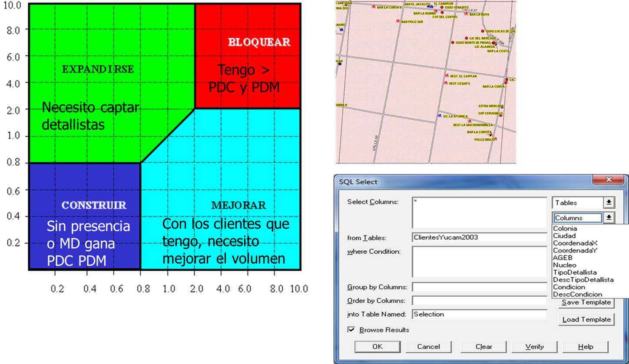Select the POLLO BRUJO map icon

pos(496,138)
